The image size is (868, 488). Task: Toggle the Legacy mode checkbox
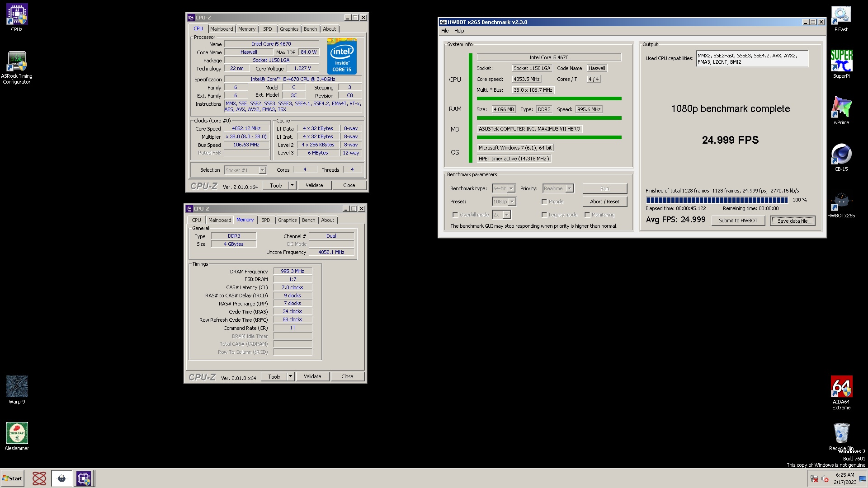point(544,215)
